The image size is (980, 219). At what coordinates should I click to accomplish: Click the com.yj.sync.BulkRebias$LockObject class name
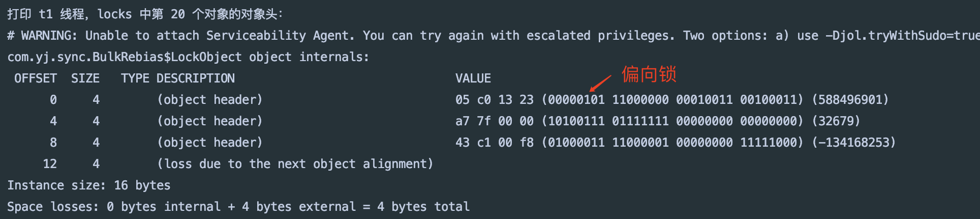[125, 57]
